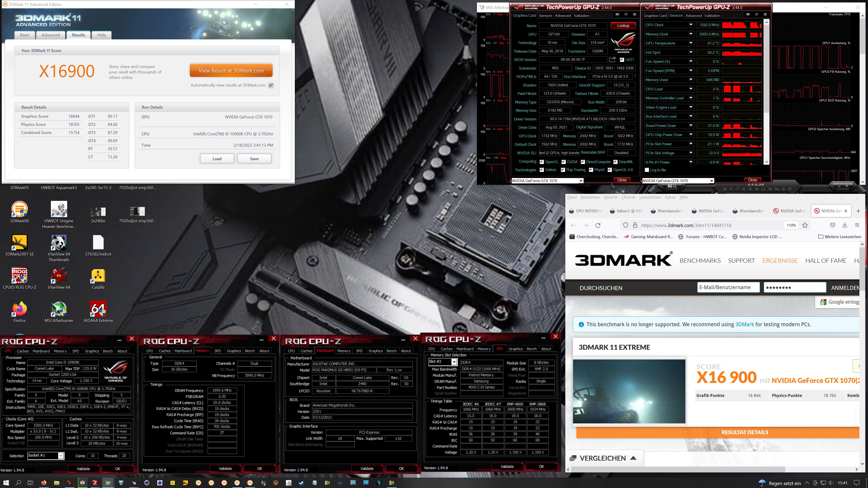Open the GPU Clock sensor dropdown
Image resolution: width=868 pixels, height=488 pixels.
pyautogui.click(x=691, y=25)
